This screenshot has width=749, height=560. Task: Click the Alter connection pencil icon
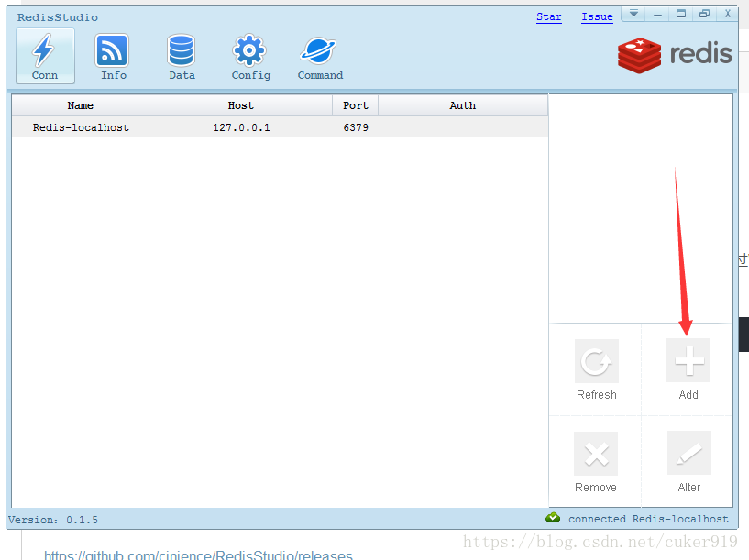click(688, 453)
